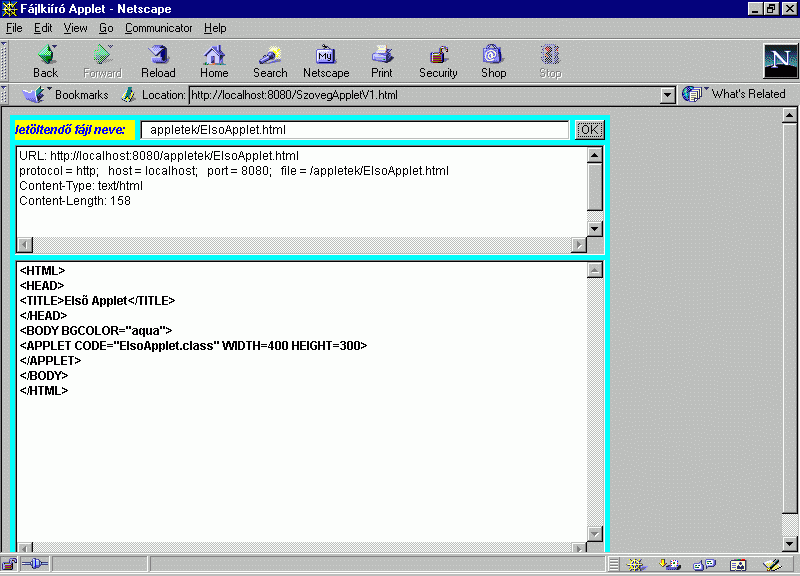Click the vertical scrollbar thumb in header info area
The height and width of the screenshot is (576, 800).
click(594, 186)
